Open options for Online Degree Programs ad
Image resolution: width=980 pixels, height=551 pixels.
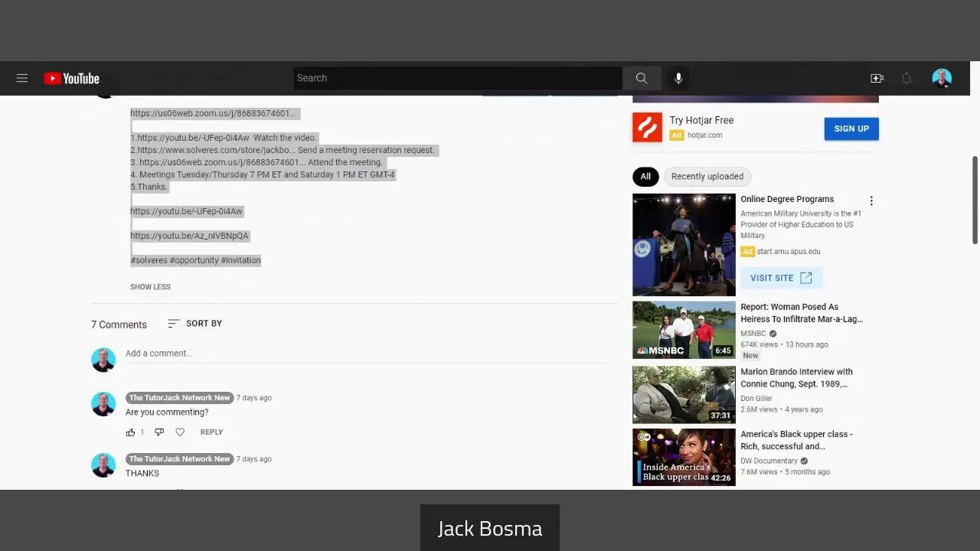[871, 201]
